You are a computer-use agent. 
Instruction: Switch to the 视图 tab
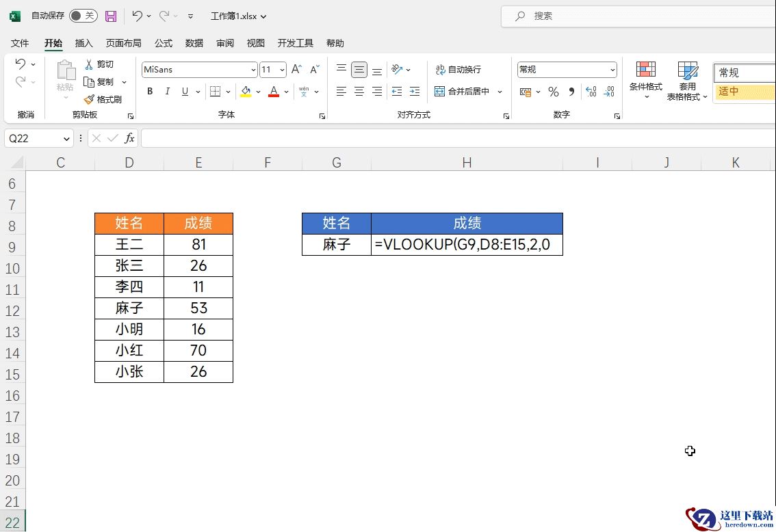pos(255,43)
